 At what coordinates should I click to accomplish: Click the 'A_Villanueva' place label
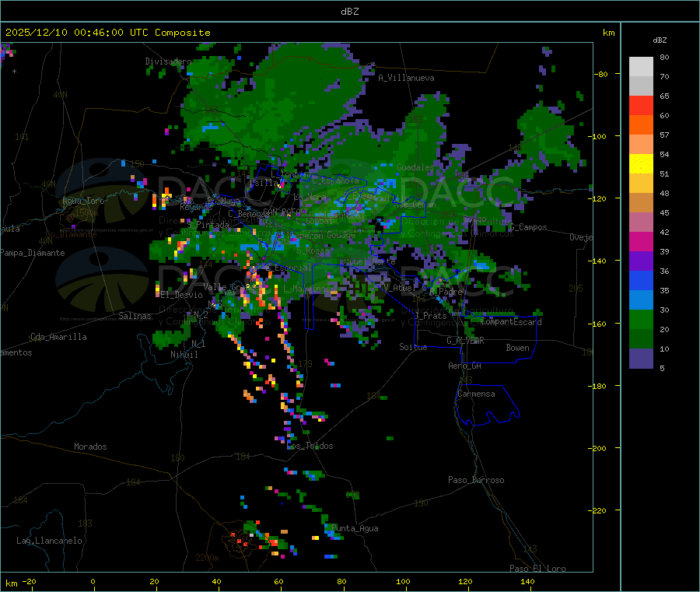coord(406,78)
